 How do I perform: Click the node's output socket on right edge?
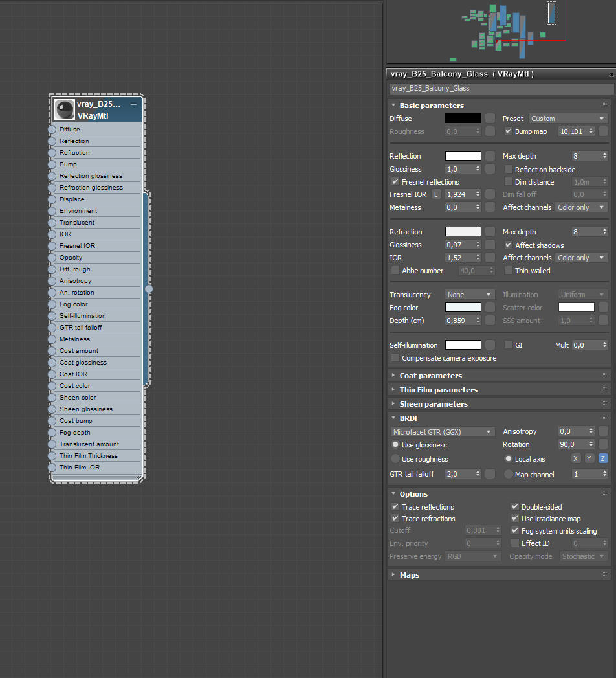coord(149,289)
